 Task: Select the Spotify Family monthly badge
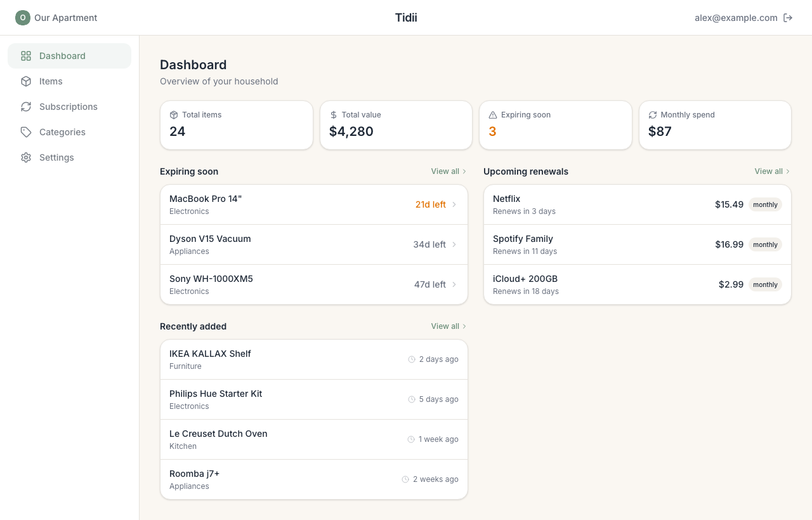765,244
